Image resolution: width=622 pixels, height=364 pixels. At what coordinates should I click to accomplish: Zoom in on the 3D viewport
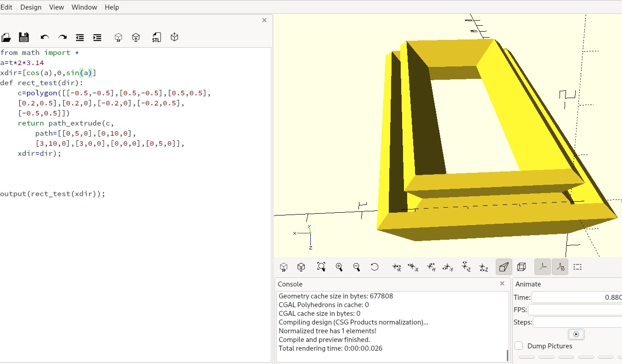click(339, 267)
